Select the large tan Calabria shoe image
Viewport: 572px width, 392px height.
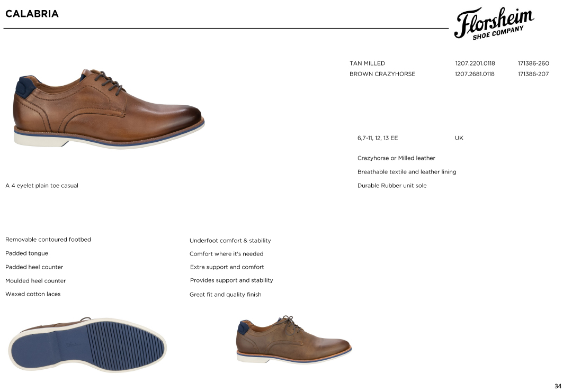pyautogui.click(x=109, y=108)
